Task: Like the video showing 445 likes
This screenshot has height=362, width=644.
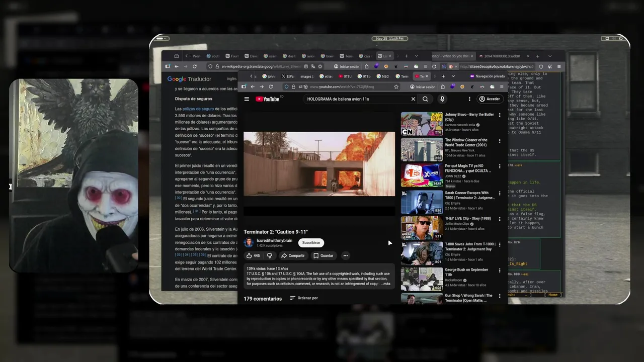Action: (253, 255)
